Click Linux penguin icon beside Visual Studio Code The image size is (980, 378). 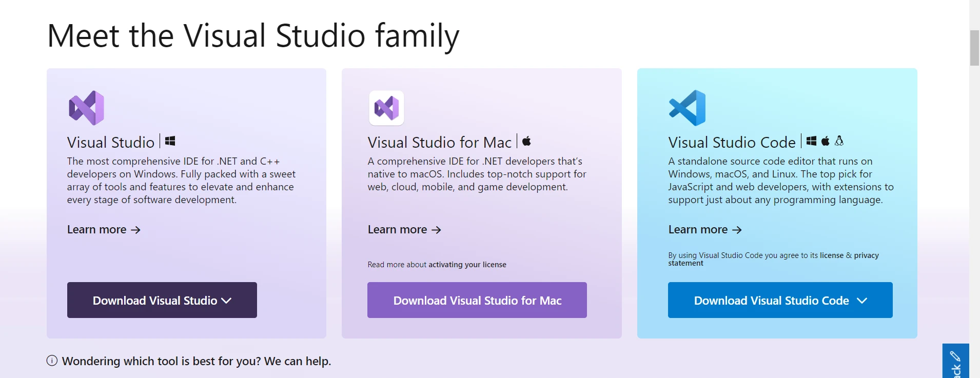tap(839, 141)
